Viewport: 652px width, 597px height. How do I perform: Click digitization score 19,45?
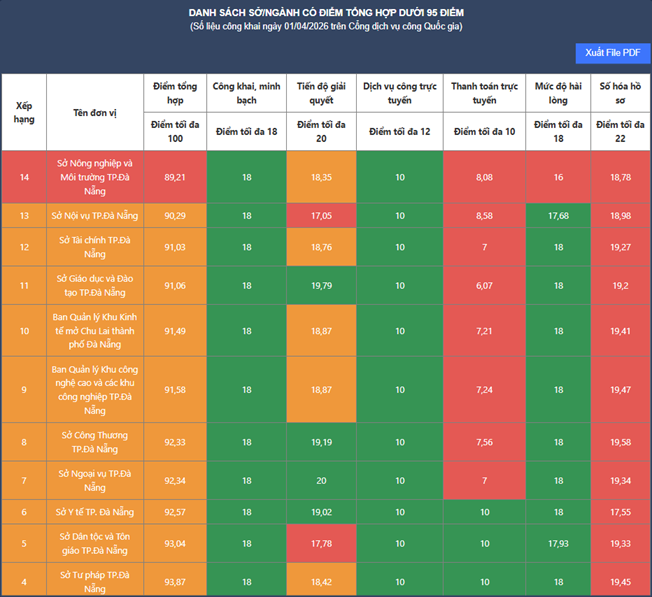click(620, 579)
